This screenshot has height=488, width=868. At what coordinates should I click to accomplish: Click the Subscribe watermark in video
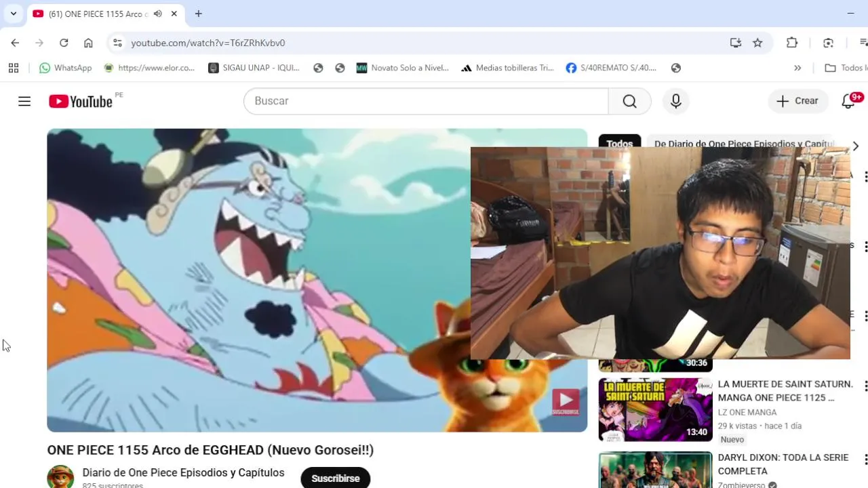pos(566,402)
